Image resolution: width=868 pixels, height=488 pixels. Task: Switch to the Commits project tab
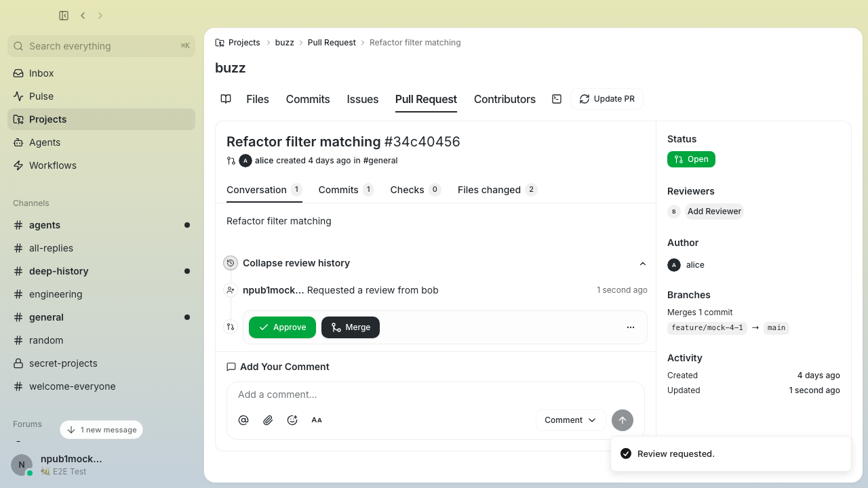coord(308,99)
